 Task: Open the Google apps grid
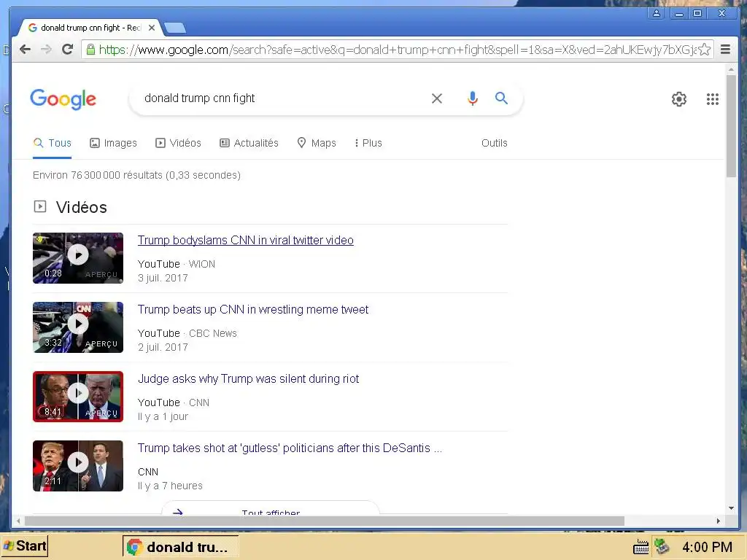pos(712,99)
